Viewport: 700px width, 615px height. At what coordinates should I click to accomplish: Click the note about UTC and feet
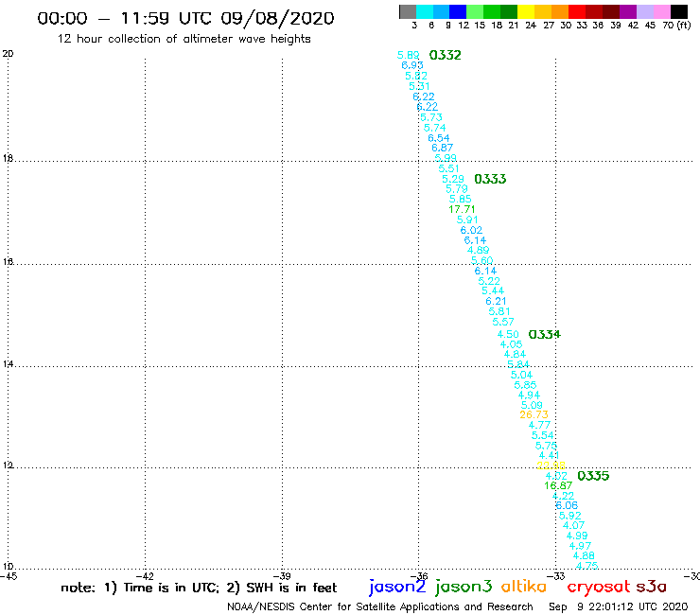click(x=199, y=588)
